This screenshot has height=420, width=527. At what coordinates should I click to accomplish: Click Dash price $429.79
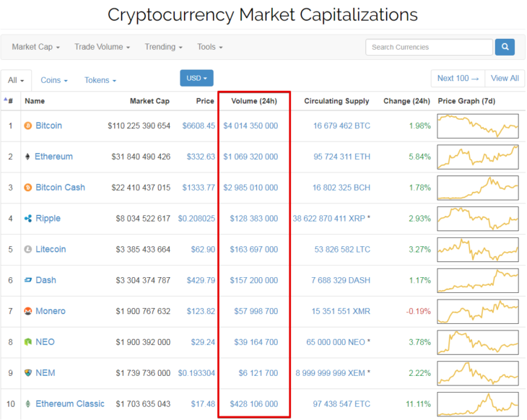[201, 280]
